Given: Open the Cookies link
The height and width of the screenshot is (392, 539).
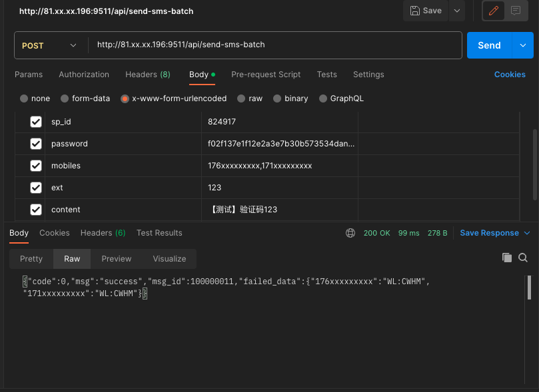Looking at the screenshot, I should (510, 75).
